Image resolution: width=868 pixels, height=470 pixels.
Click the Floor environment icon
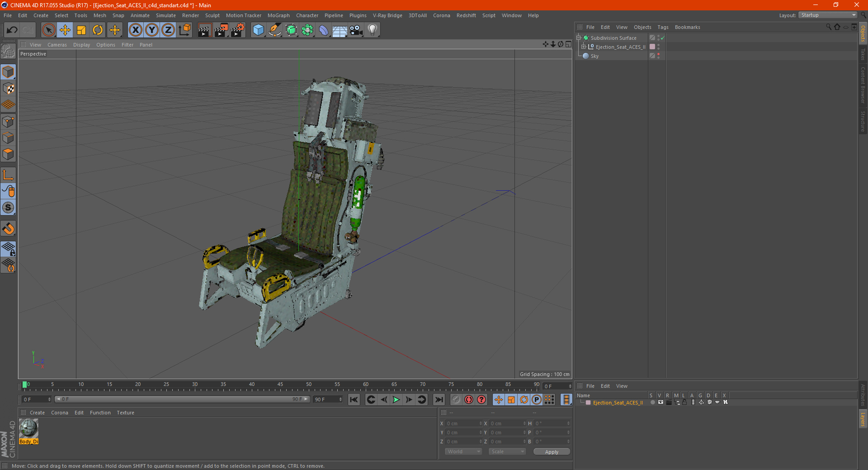coord(340,30)
